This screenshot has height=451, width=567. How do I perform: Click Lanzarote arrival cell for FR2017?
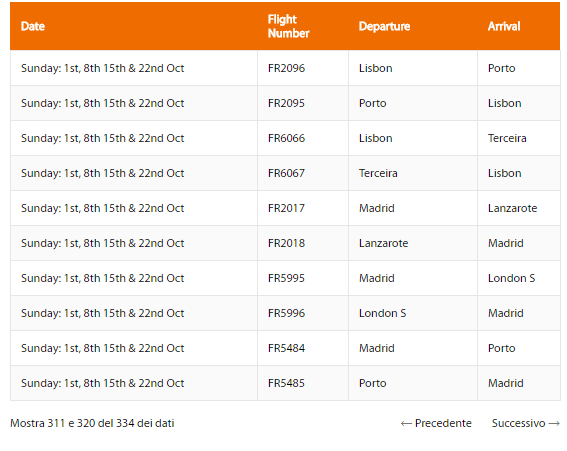(x=519, y=208)
